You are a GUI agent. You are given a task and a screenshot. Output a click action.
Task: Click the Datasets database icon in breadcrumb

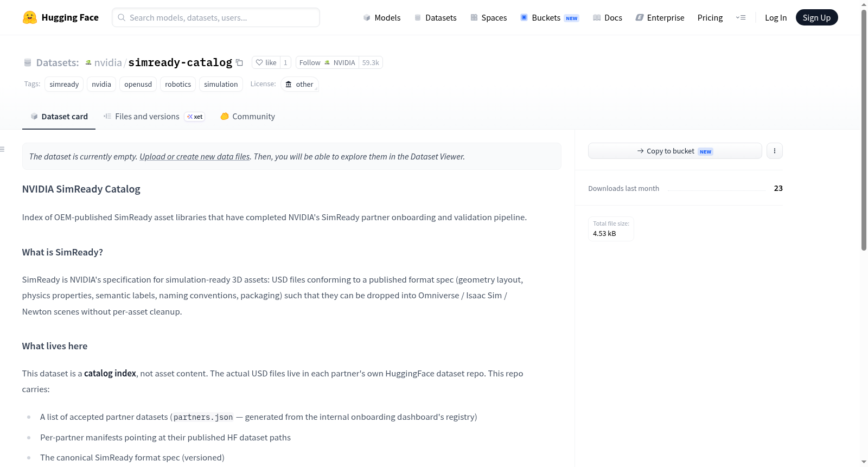pos(28,63)
